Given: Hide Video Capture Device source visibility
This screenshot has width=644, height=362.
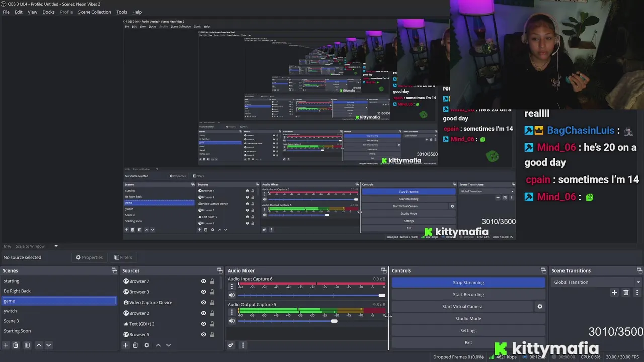Looking at the screenshot, I should (203, 303).
